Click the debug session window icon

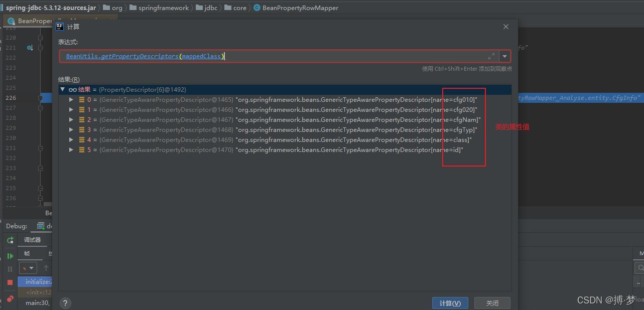coord(41,226)
